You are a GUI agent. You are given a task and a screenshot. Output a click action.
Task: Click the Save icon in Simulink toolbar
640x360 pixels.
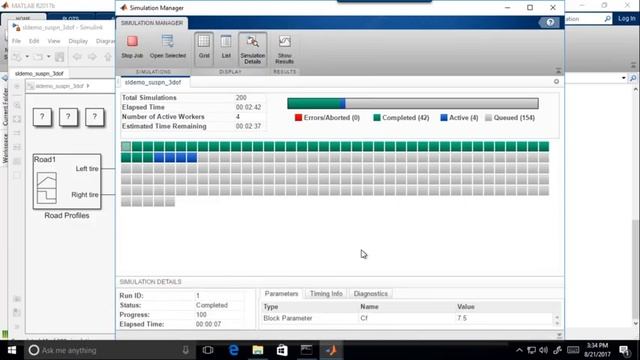pyautogui.click(x=60, y=57)
